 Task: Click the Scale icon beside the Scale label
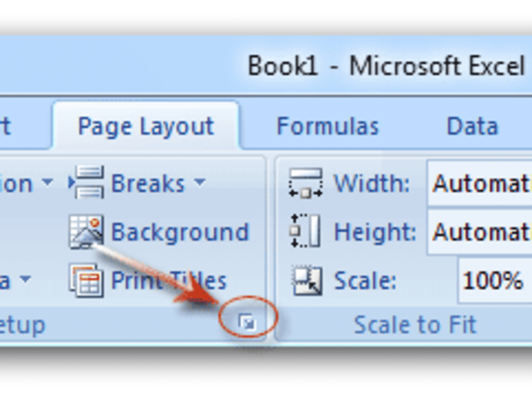pos(307,281)
